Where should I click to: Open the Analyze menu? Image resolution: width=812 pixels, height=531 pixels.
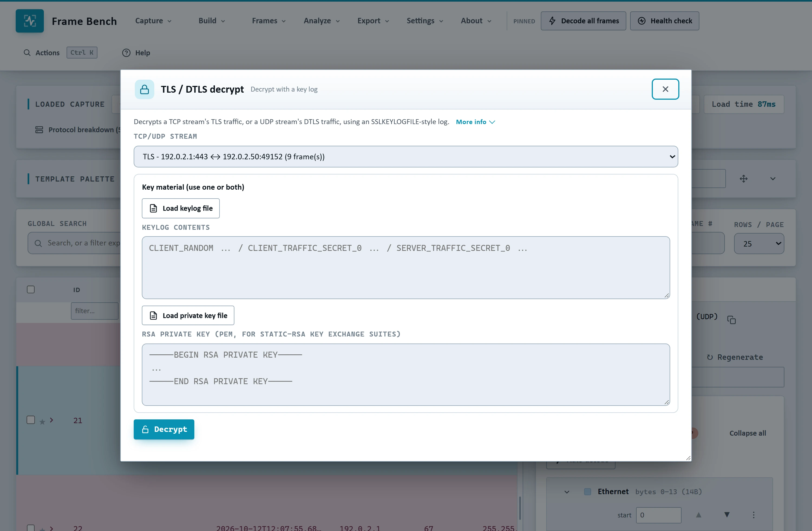point(321,21)
